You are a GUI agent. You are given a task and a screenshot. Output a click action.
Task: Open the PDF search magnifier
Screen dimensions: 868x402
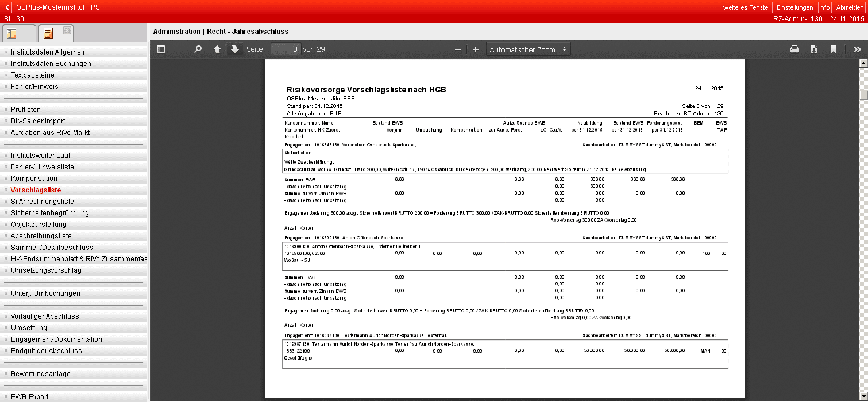pyautogui.click(x=198, y=49)
